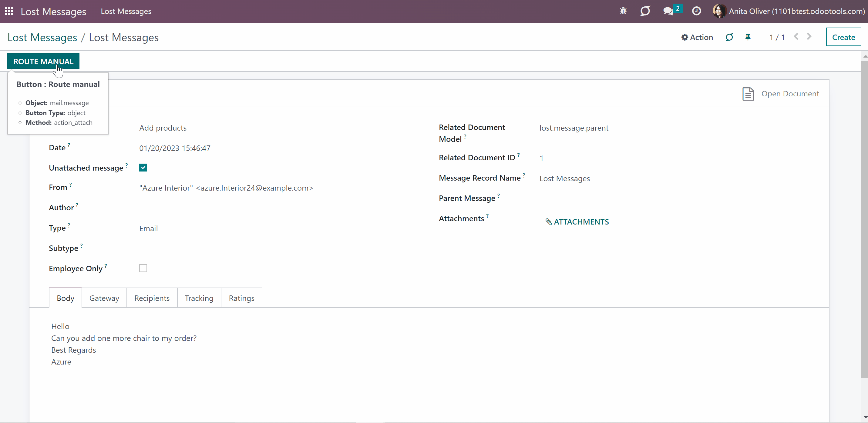This screenshot has height=423, width=868.
Task: Click the Open Document page icon
Action: coord(748,94)
